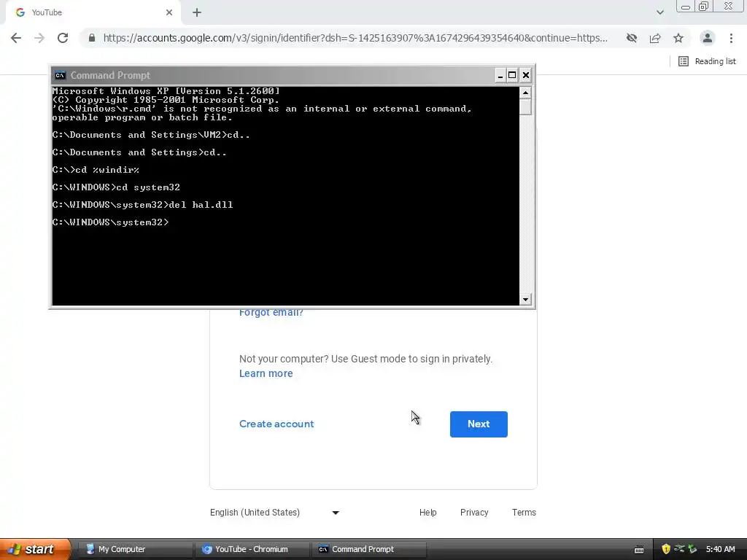
Task: Restore down the Chromium browser window
Action: coord(703,7)
